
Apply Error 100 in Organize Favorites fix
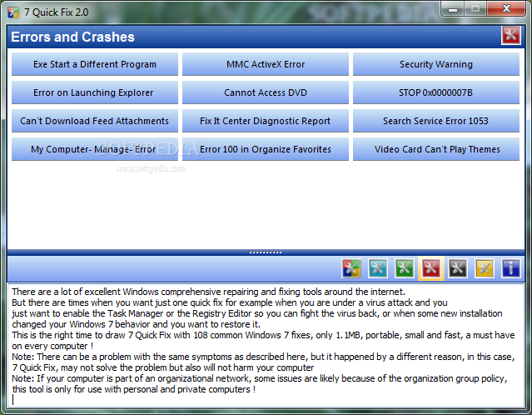point(266,149)
